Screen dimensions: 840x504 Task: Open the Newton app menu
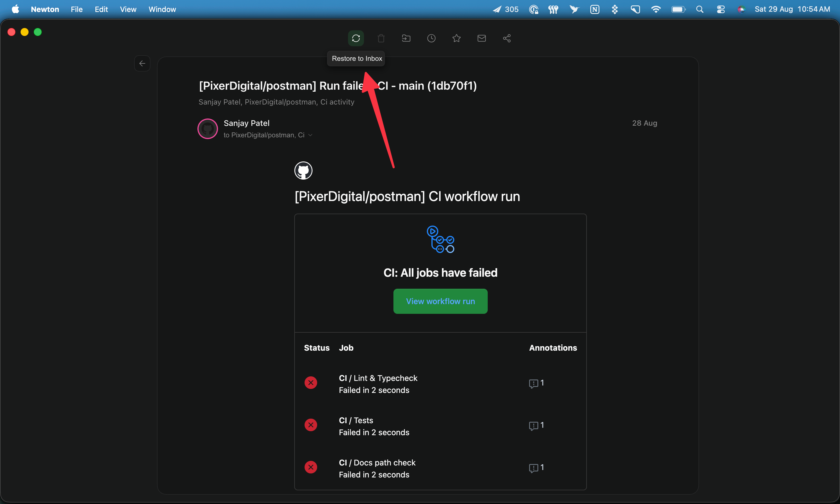tap(45, 9)
